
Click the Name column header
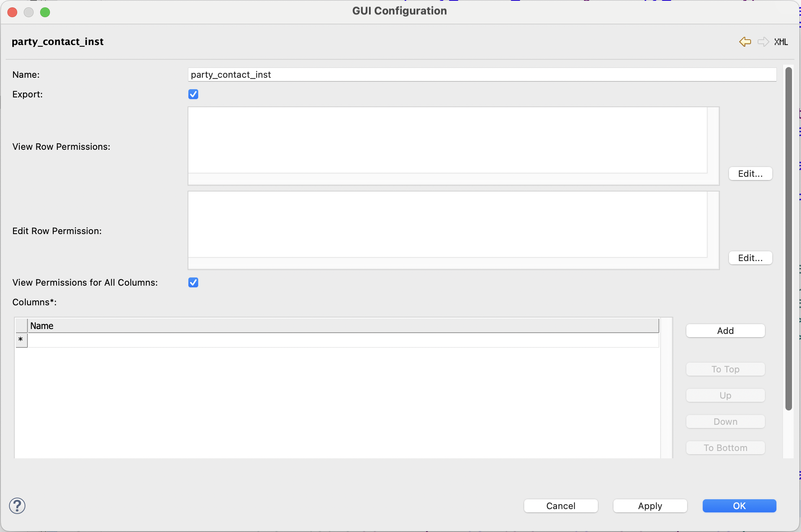(x=42, y=325)
